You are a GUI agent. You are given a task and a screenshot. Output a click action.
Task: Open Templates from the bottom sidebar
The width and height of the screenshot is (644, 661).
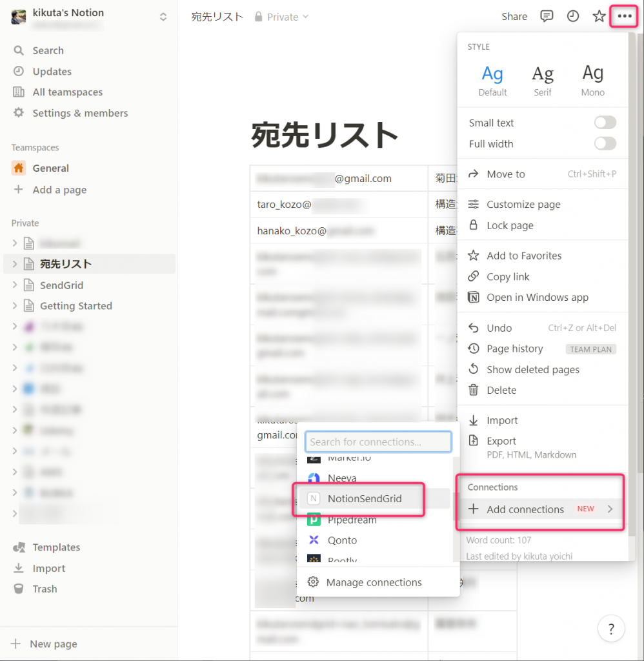pyautogui.click(x=55, y=547)
